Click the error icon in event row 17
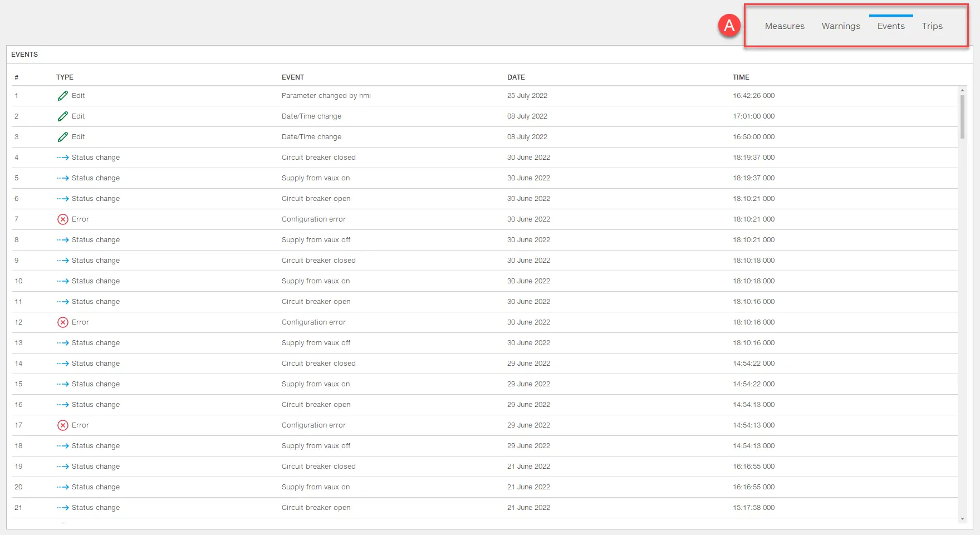980x535 pixels. 63,425
